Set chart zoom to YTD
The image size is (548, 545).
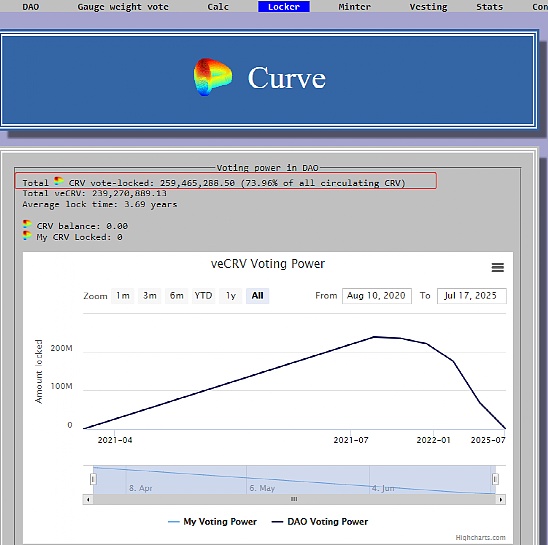(203, 296)
